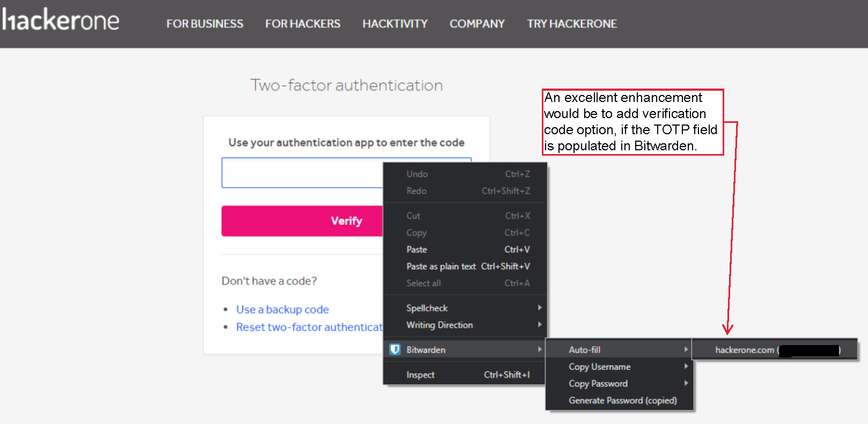Click 'Use your authentication app' instruction text

347,143
